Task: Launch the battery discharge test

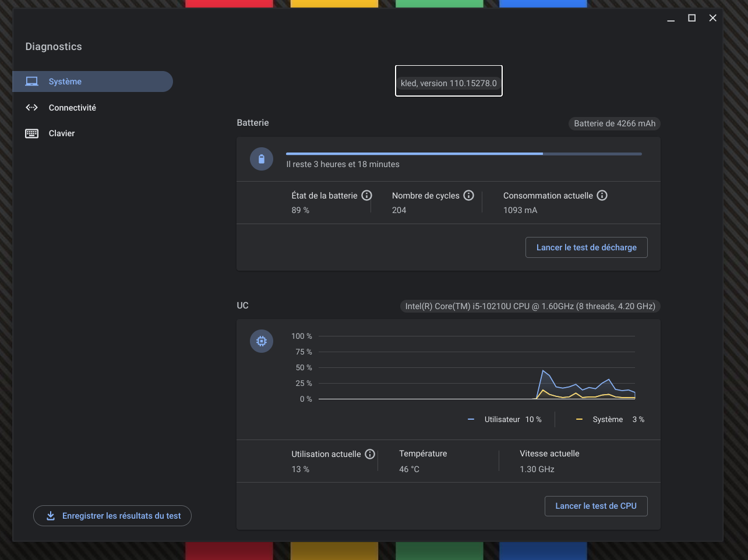Action: click(587, 247)
